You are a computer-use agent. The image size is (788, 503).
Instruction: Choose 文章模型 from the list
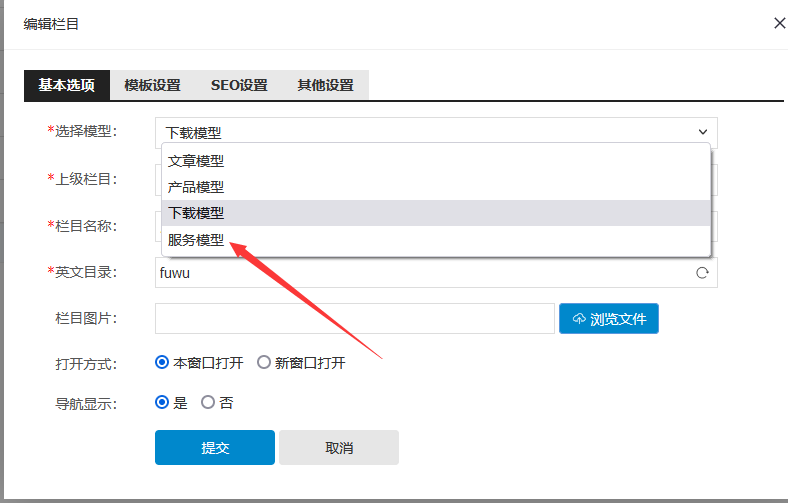[436, 161]
